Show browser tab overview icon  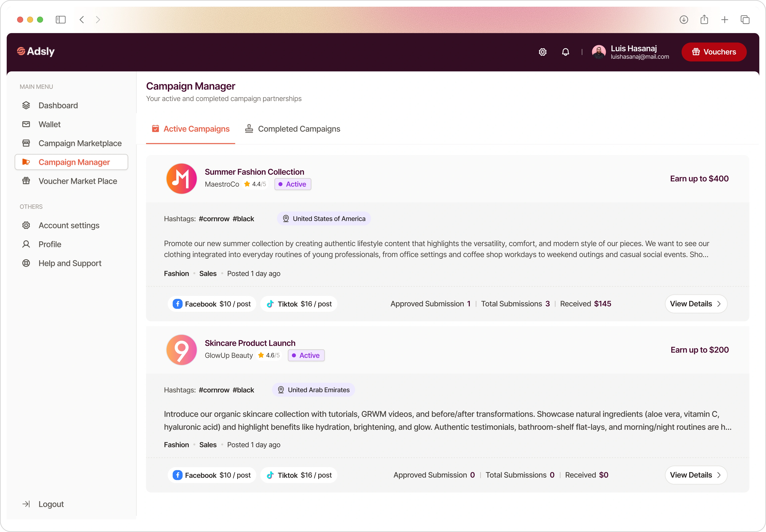745,20
